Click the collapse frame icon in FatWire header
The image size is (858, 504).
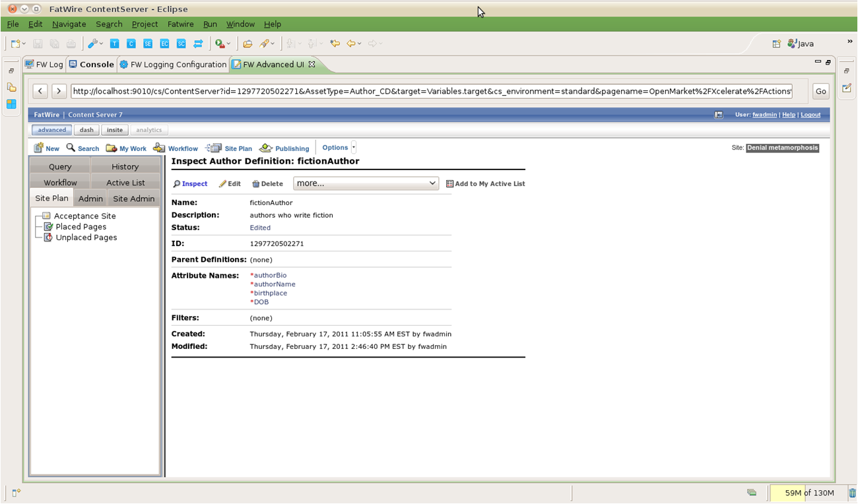719,115
